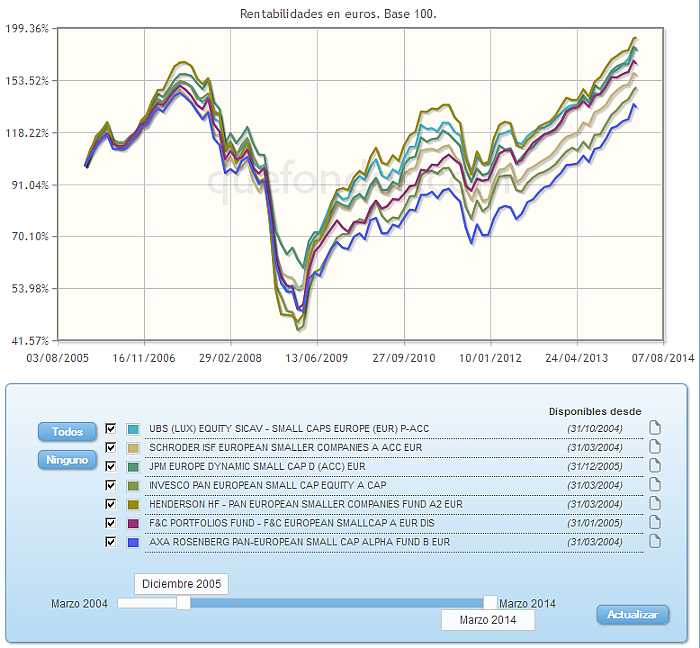Click the 91.04% y-axis label
Image resolution: width=700 pixels, height=648 pixels.
29,185
